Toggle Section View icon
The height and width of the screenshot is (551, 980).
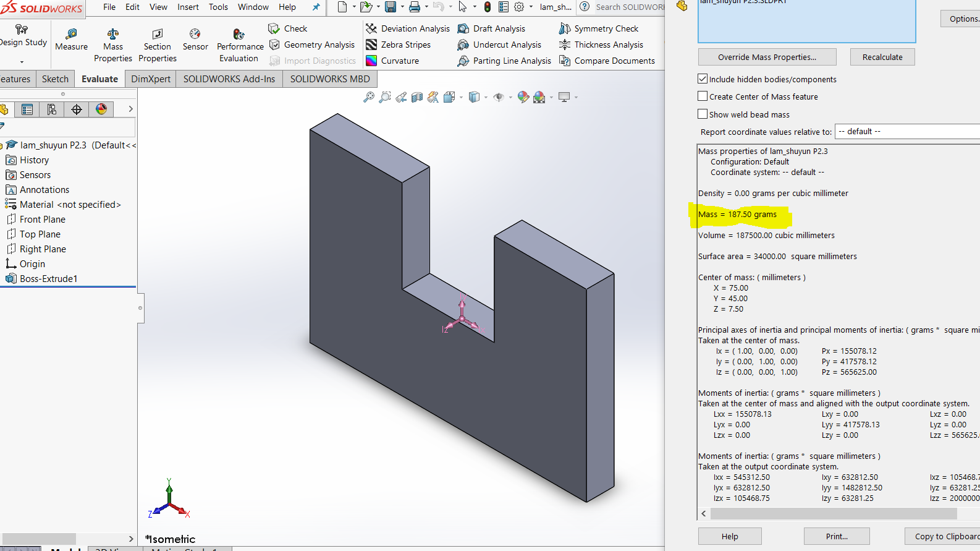click(417, 97)
